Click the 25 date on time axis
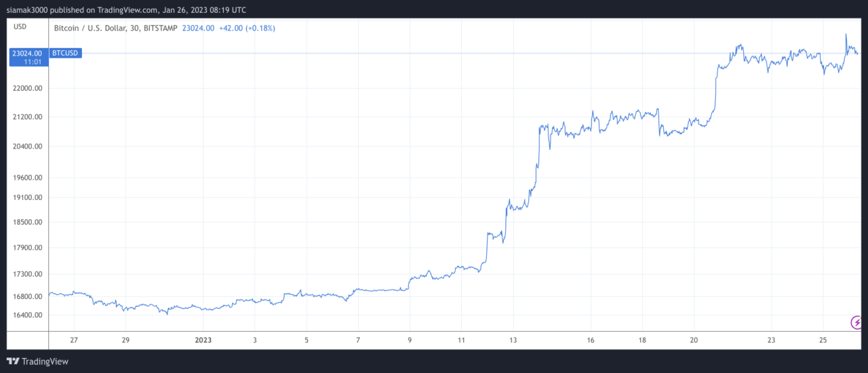 823,340
